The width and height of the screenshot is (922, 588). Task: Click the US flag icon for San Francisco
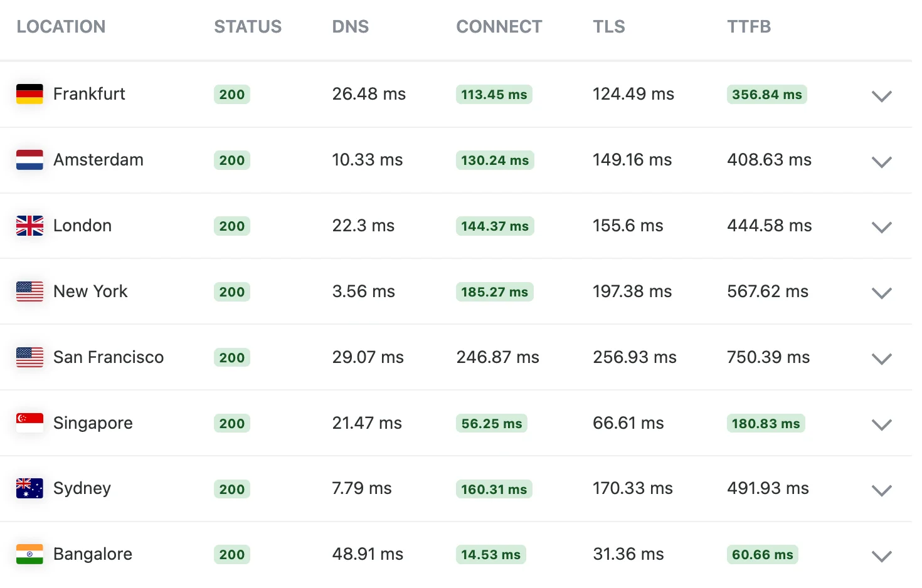(29, 357)
